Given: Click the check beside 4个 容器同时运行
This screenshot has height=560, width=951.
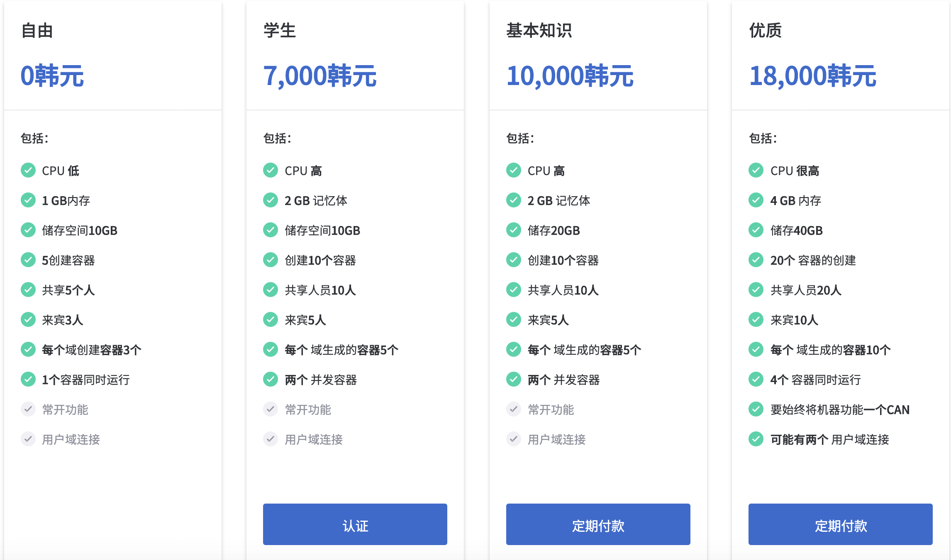Looking at the screenshot, I should pyautogui.click(x=756, y=379).
